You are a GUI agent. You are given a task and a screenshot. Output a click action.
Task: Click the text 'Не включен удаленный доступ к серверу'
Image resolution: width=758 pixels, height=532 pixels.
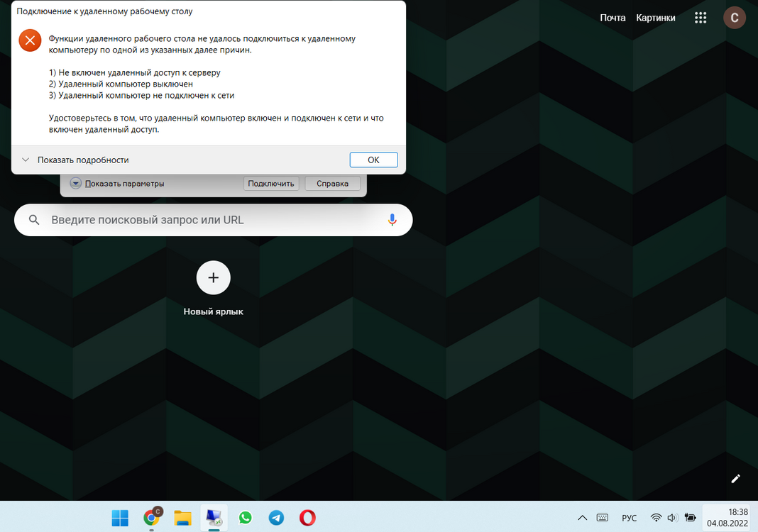[x=139, y=72]
